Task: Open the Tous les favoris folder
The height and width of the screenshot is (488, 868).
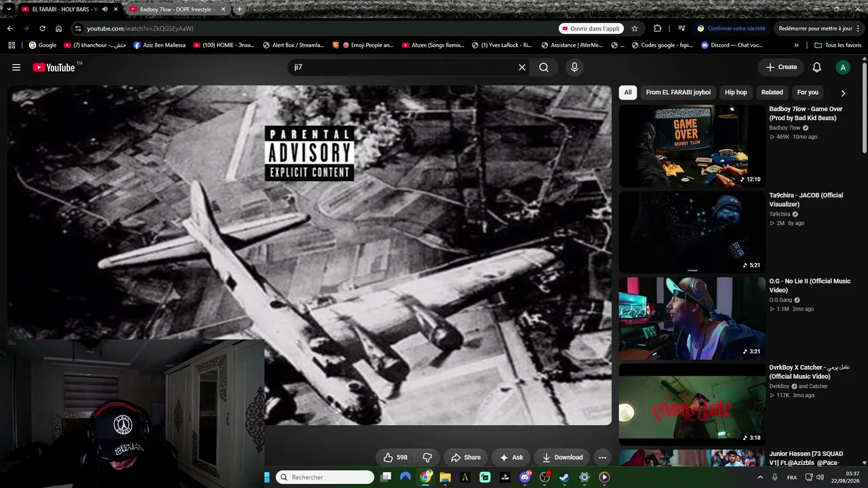Action: point(837,45)
